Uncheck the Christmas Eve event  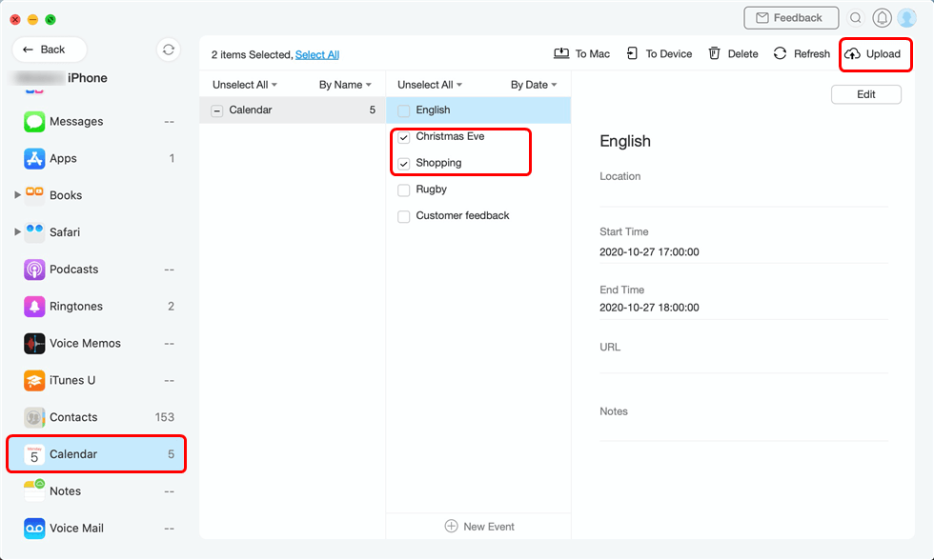(403, 136)
